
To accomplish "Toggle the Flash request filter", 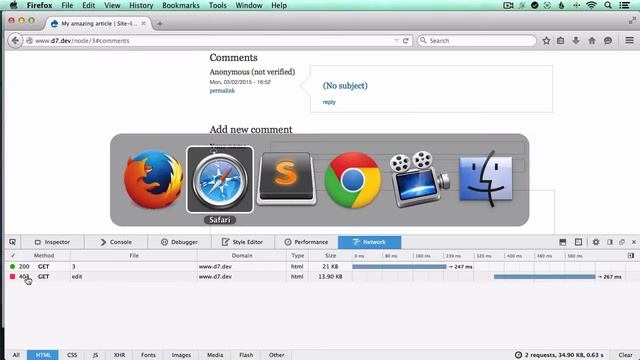I will click(x=246, y=355).
